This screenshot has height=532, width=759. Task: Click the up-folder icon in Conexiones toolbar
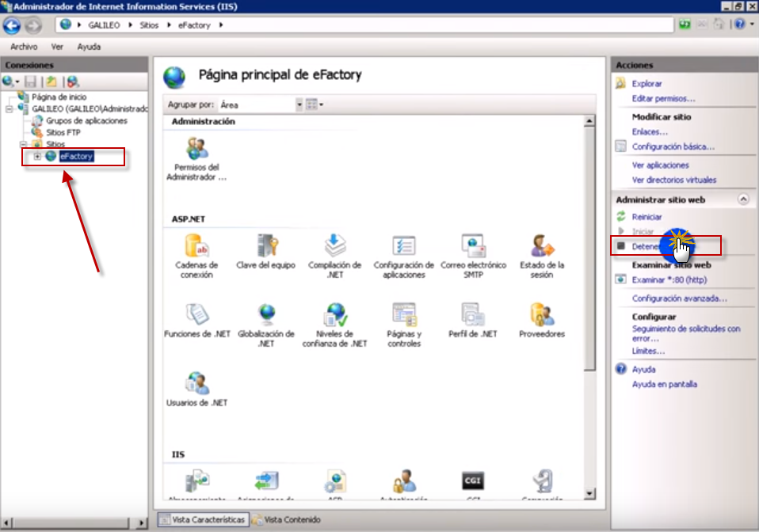point(51,82)
